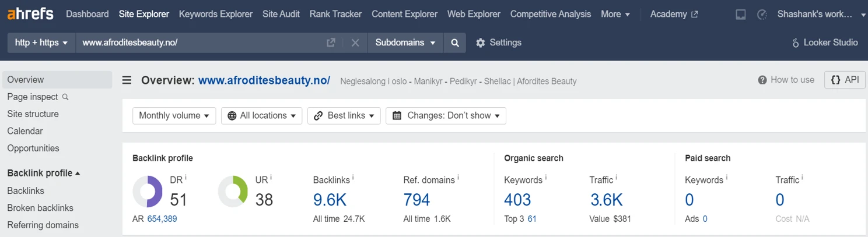868x237 pixels.
Task: Open the Monthly volume dropdown
Action: click(174, 115)
